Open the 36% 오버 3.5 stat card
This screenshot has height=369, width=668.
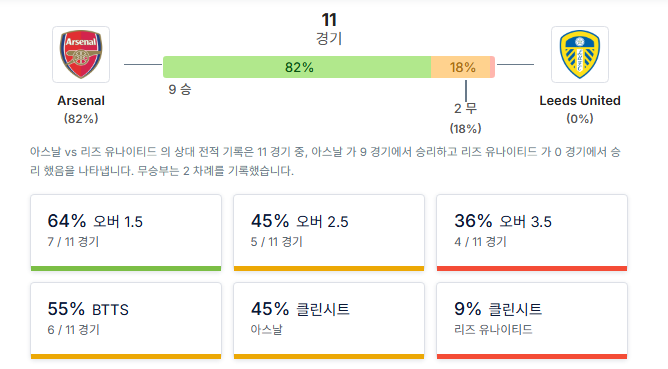532,233
